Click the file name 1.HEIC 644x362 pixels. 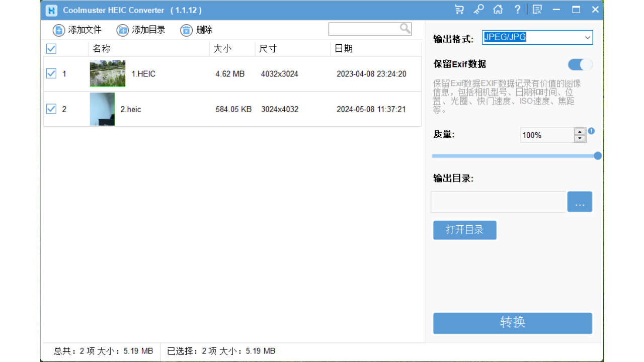(143, 74)
